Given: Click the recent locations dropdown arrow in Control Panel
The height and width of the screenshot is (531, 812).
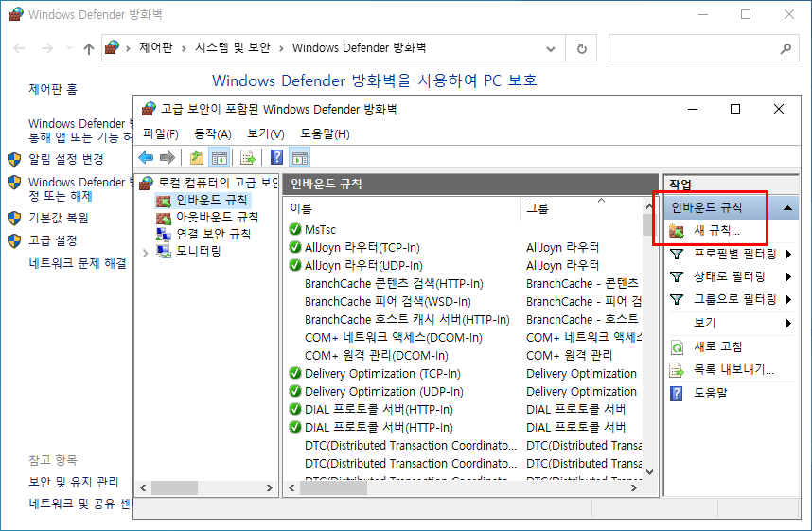Looking at the screenshot, I should 69,48.
